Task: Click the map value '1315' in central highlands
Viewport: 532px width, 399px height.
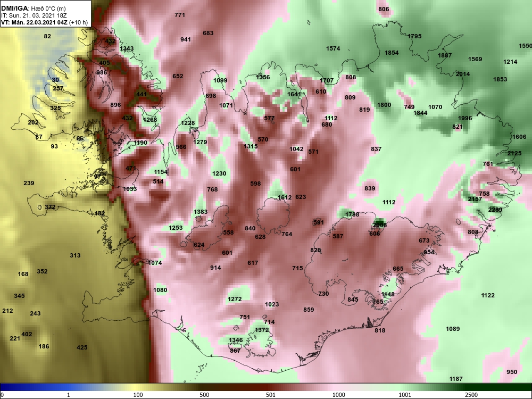Action: (251, 146)
